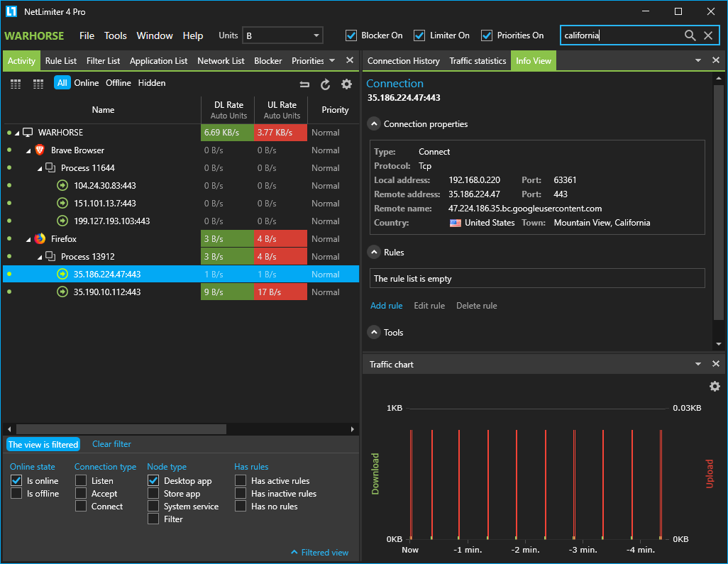Disable the Blocker On checkbox
728x564 pixels.
tap(351, 35)
